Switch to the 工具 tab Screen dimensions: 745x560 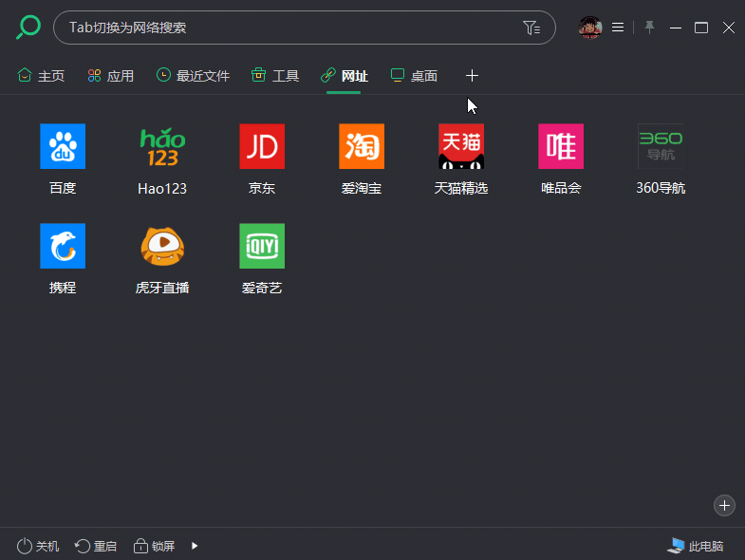coord(275,76)
